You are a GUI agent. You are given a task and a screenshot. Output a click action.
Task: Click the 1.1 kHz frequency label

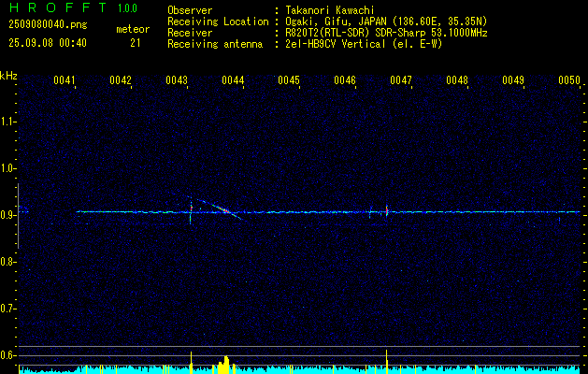(x=7, y=122)
